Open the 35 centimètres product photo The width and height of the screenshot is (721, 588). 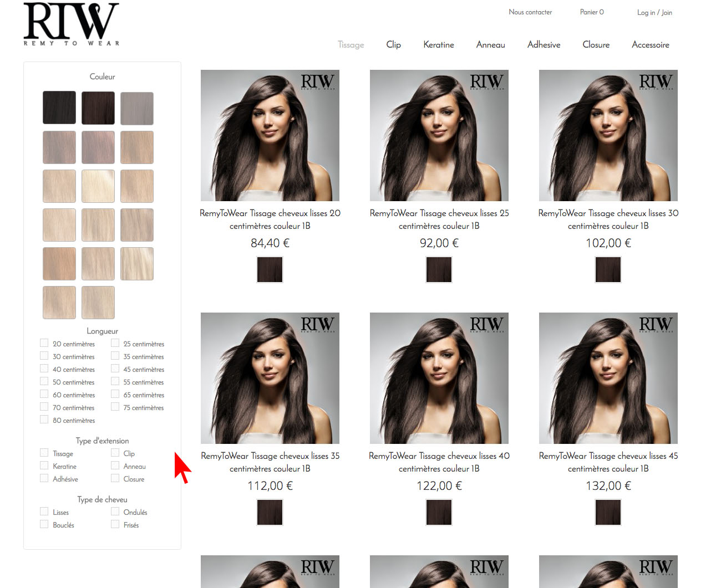click(x=270, y=378)
